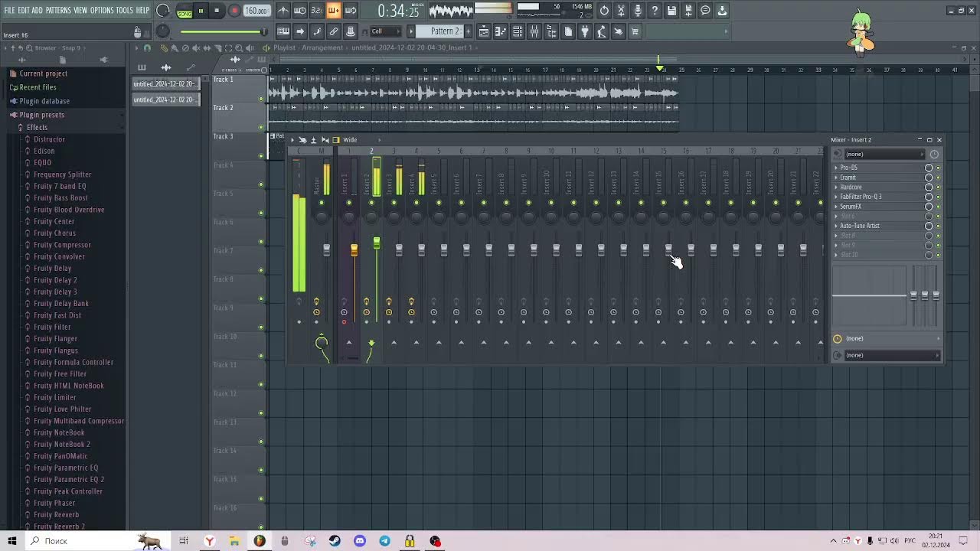The height and width of the screenshot is (551, 980).
Task: Click the microphone one-click recording icon
Action: pos(638,11)
